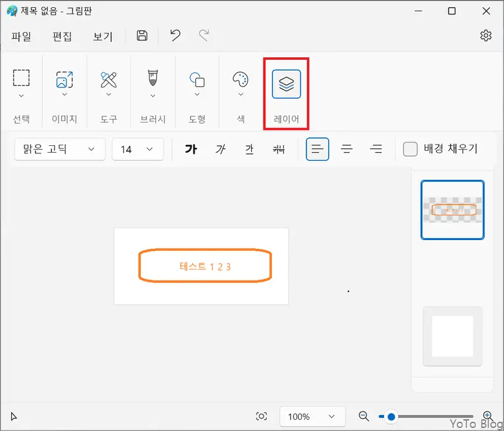504x431 pixels.
Task: Open the 맑은 고딕 font dropdown
Action: pyautogui.click(x=59, y=149)
